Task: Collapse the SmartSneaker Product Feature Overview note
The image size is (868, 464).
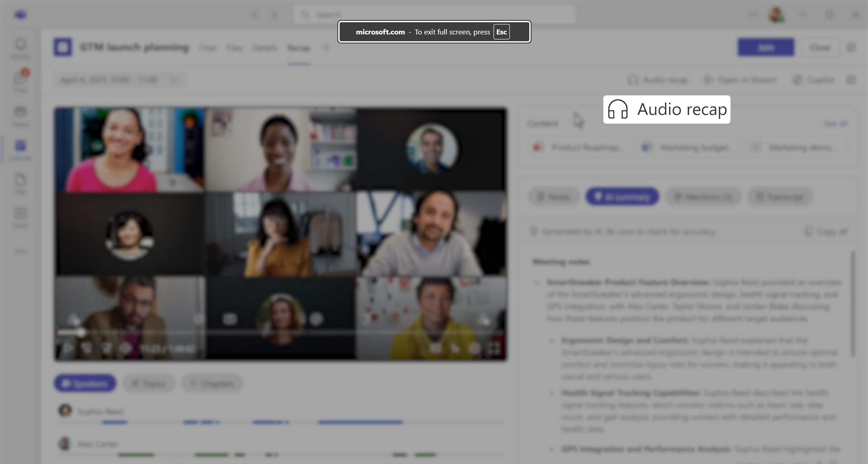Action: click(537, 283)
